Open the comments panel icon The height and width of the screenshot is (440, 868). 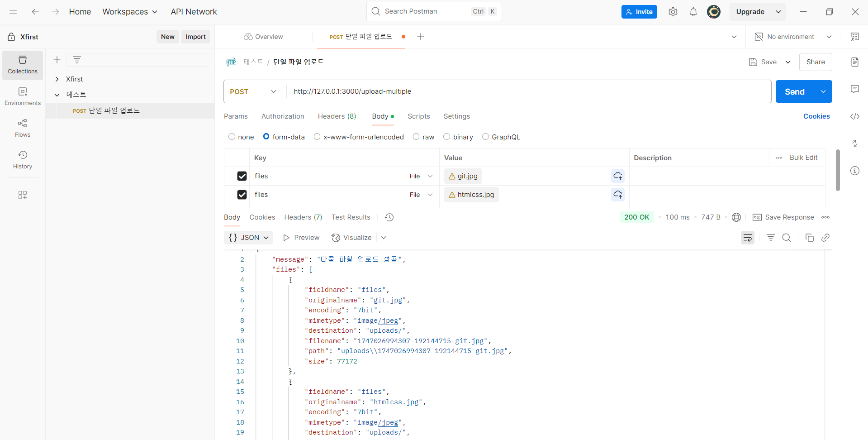pos(855,89)
